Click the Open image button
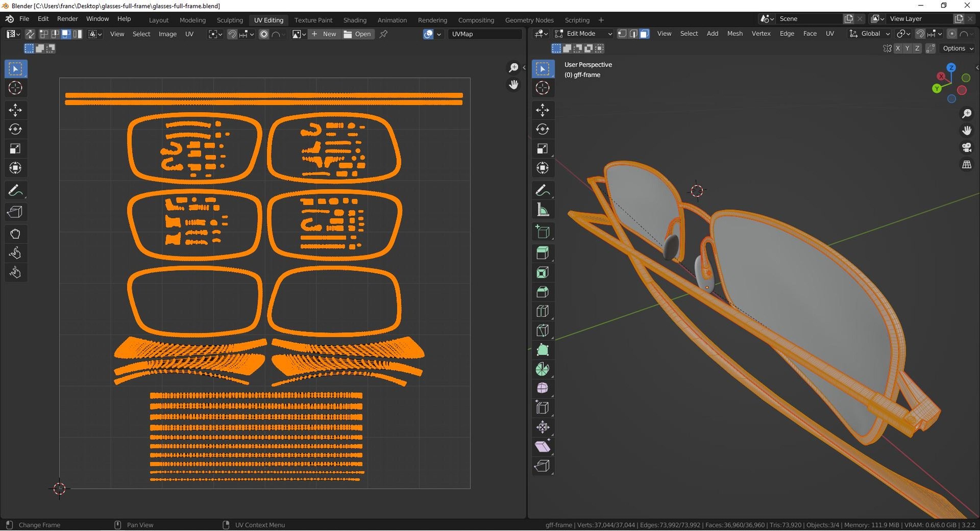980x531 pixels. [358, 34]
